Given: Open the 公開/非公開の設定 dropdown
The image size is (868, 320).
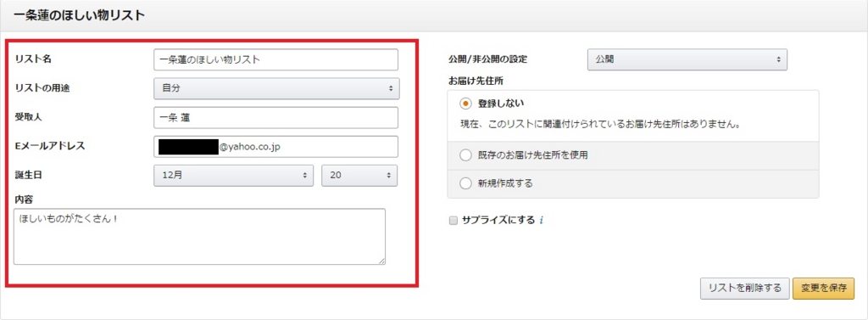Looking at the screenshot, I should (x=687, y=59).
